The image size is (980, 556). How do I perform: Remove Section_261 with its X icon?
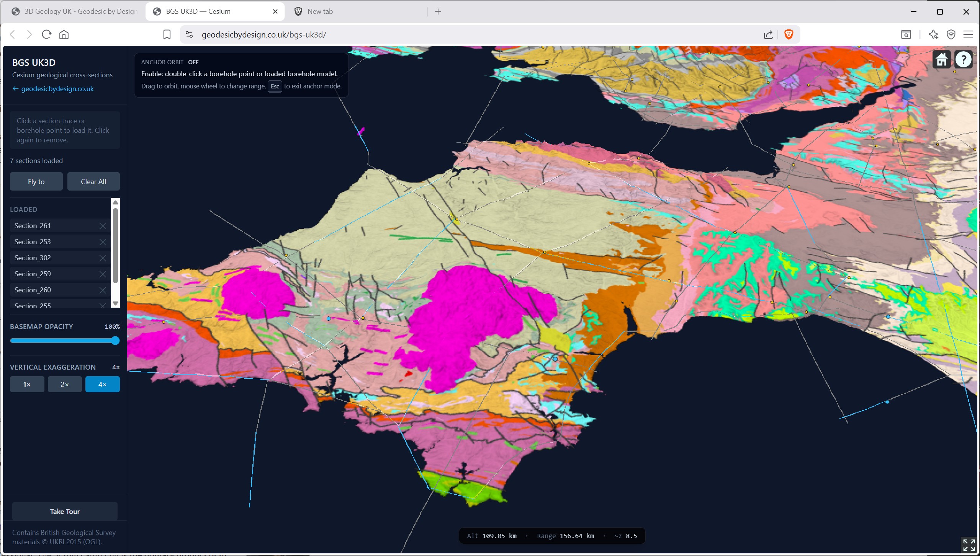click(x=103, y=226)
